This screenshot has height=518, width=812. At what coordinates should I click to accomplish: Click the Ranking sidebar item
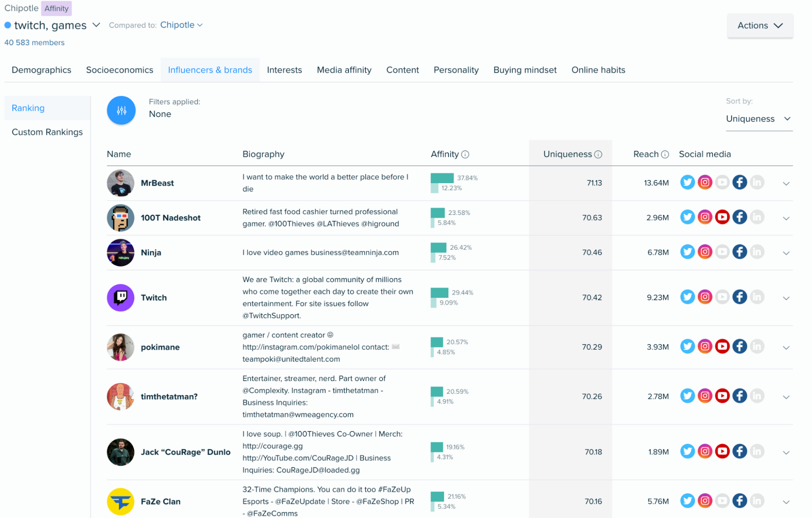click(28, 108)
